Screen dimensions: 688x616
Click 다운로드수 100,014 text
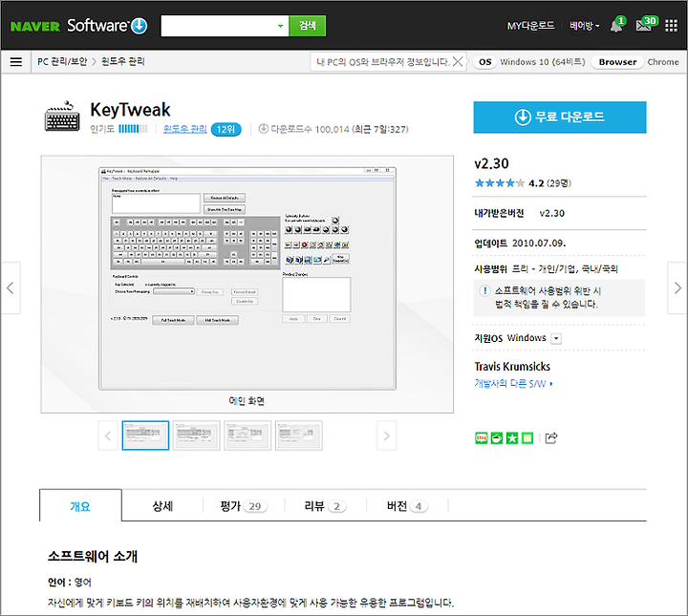(310, 129)
